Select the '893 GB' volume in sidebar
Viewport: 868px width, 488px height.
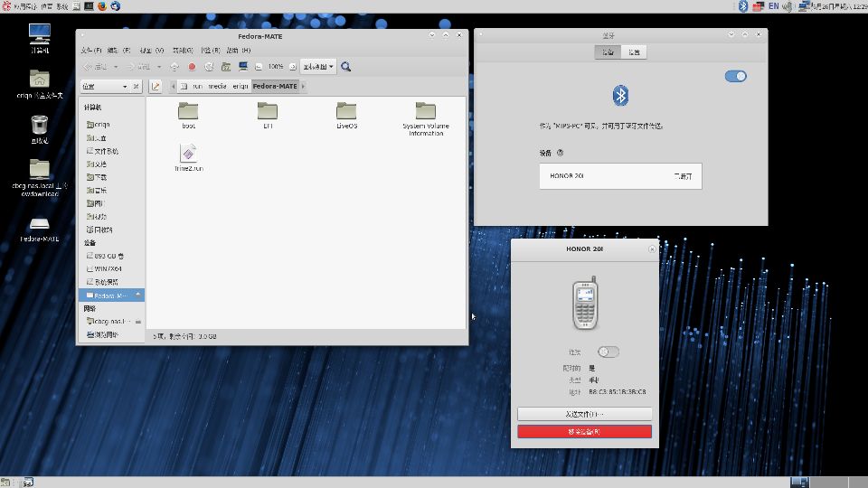pos(111,256)
